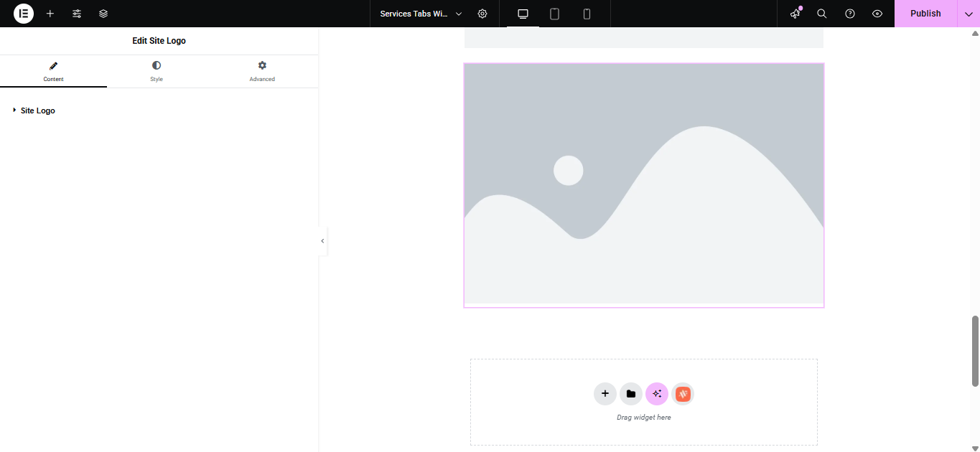Image resolution: width=980 pixels, height=452 pixels.
Task: Switch to the Advanced tab
Action: (x=262, y=72)
